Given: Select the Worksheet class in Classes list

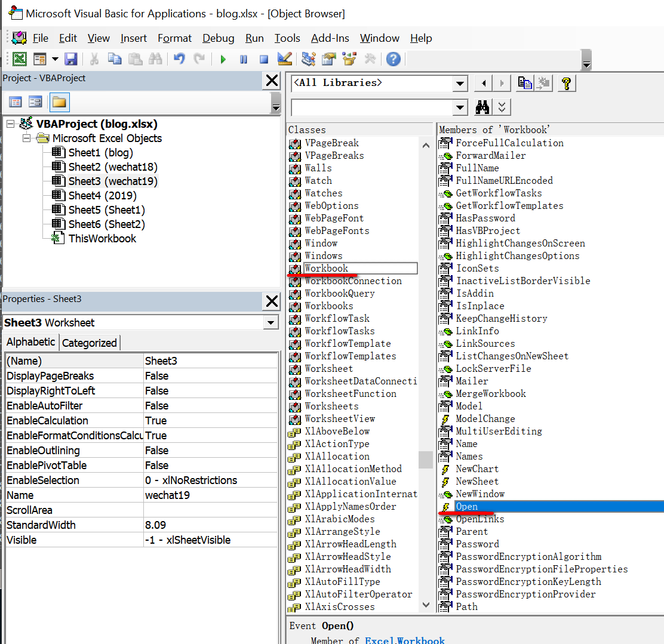Looking at the screenshot, I should (x=328, y=368).
